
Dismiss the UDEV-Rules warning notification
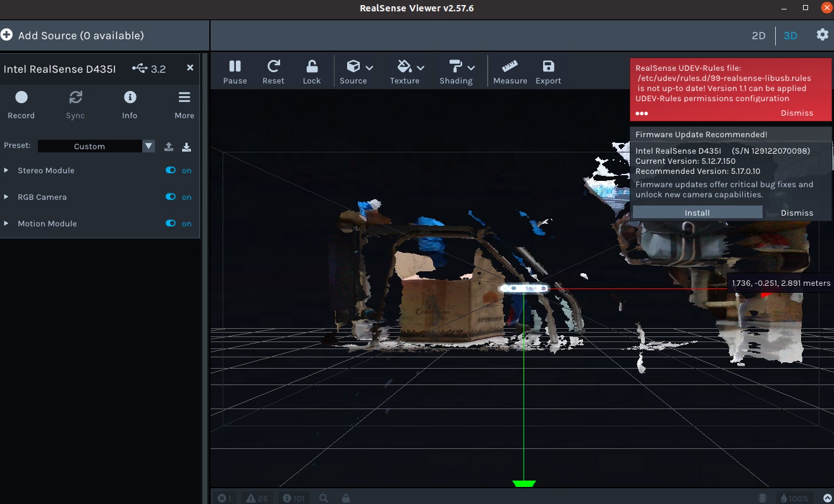pyautogui.click(x=797, y=113)
